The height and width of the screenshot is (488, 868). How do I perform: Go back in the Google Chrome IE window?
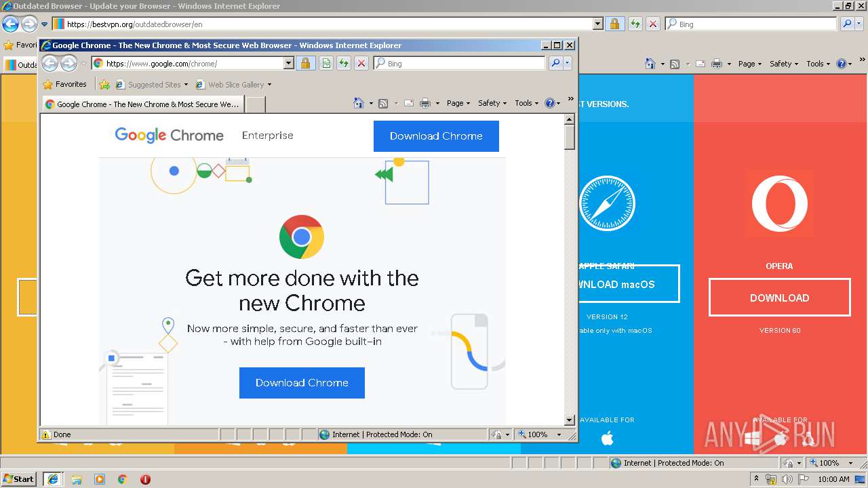[50, 64]
